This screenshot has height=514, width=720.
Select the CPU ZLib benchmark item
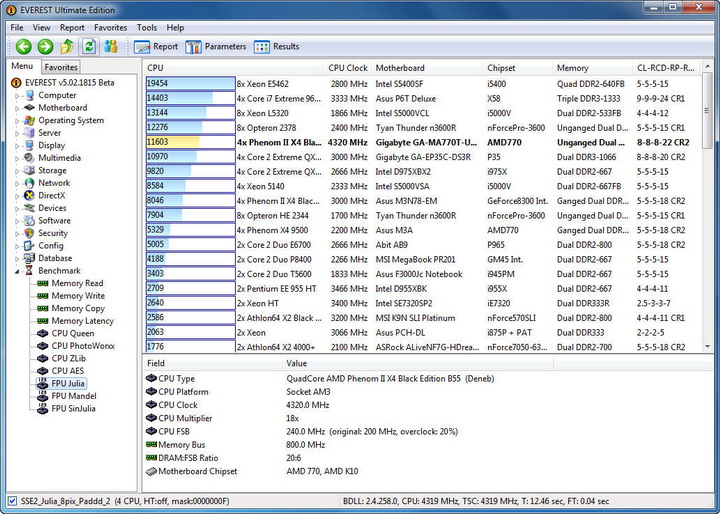68,358
